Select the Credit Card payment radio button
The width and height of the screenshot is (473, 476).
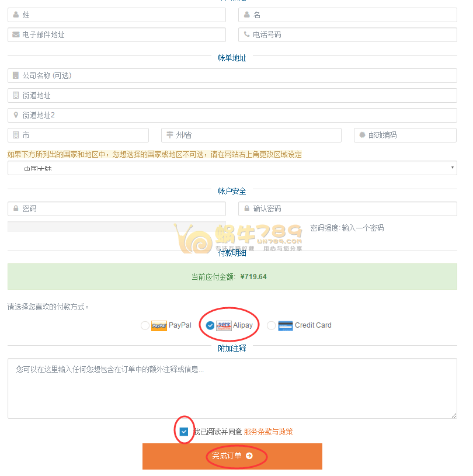[271, 325]
